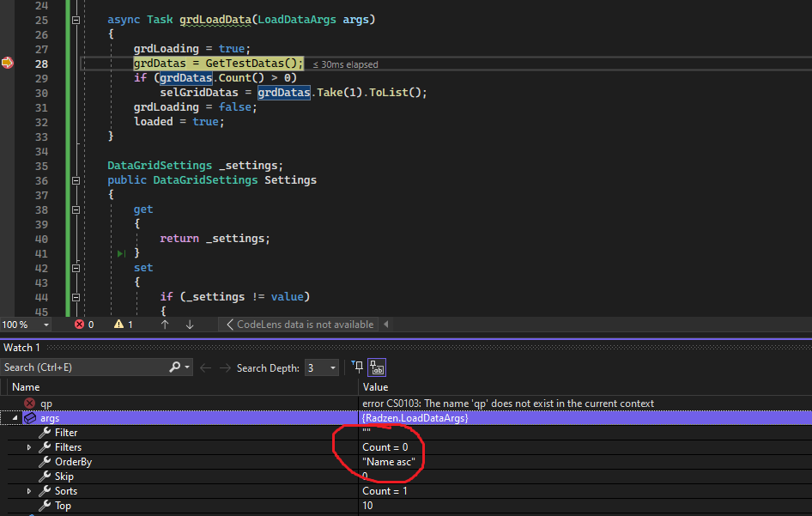Go to previous issue with up arrow
The height and width of the screenshot is (516, 812).
tap(165, 325)
